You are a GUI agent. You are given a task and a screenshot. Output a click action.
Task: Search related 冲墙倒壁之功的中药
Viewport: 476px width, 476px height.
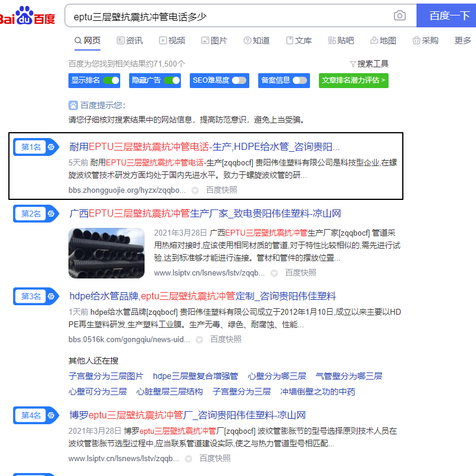(317, 392)
